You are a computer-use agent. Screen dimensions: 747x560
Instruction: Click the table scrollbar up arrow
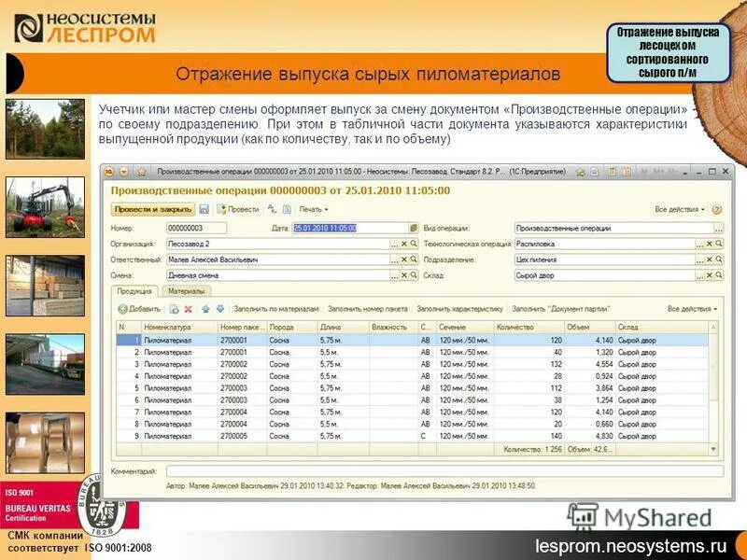pyautogui.click(x=713, y=328)
